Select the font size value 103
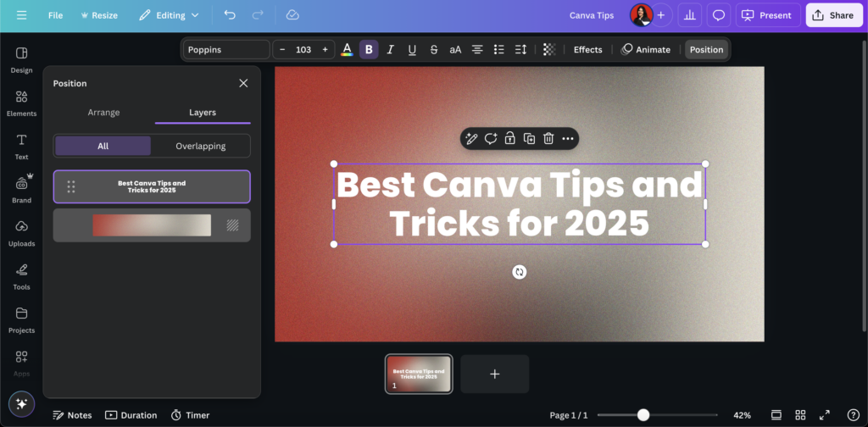Viewport: 868px width, 427px height. point(303,50)
